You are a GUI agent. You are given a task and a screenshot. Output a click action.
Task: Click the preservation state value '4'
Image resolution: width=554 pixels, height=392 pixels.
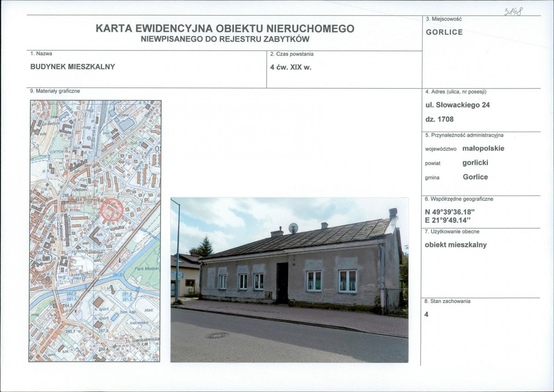(427, 315)
